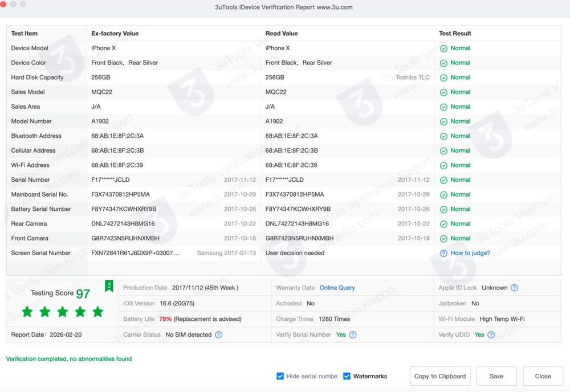Click the Normal check icon for Front Camera
The image size is (570, 392).
pos(443,239)
